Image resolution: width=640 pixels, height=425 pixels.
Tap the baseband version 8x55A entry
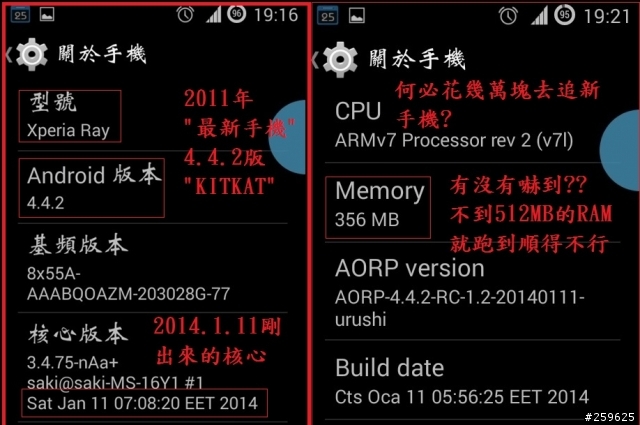pos(153,268)
